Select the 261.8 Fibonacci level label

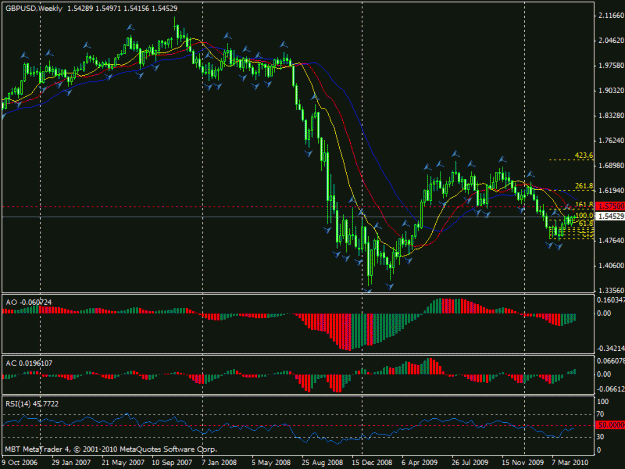(x=584, y=186)
